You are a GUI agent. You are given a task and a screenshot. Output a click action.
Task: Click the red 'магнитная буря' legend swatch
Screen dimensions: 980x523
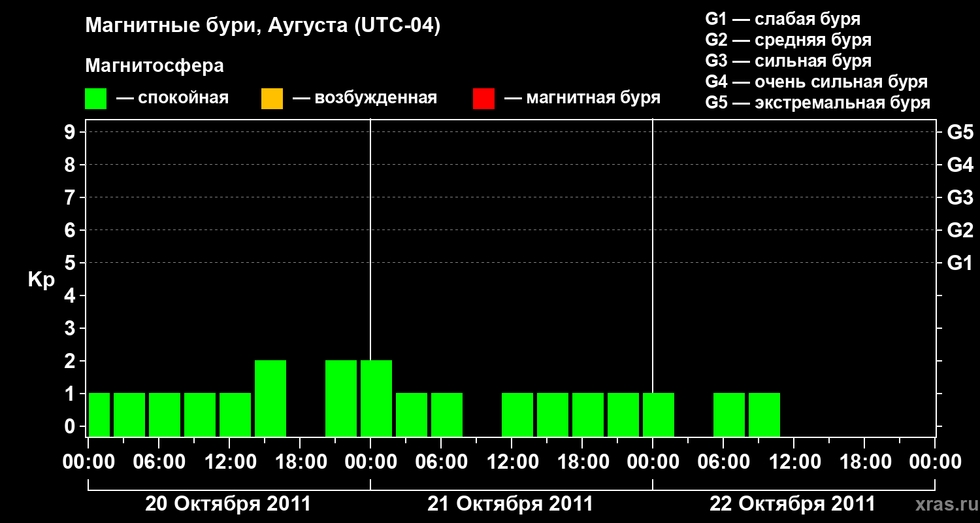coord(483,99)
